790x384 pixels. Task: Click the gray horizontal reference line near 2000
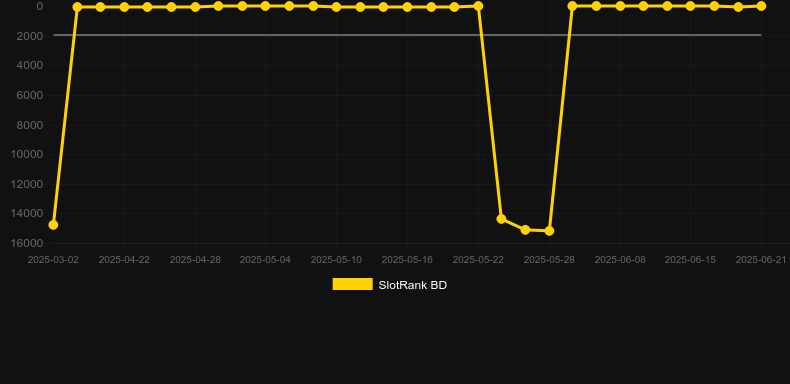tap(407, 35)
